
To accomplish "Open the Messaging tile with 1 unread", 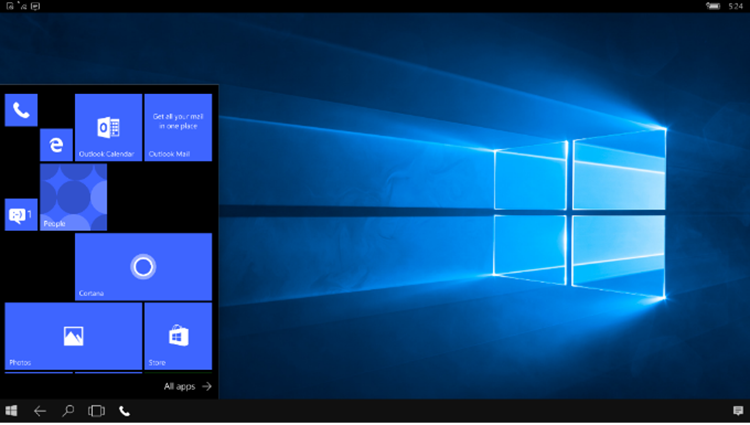I will point(21,214).
